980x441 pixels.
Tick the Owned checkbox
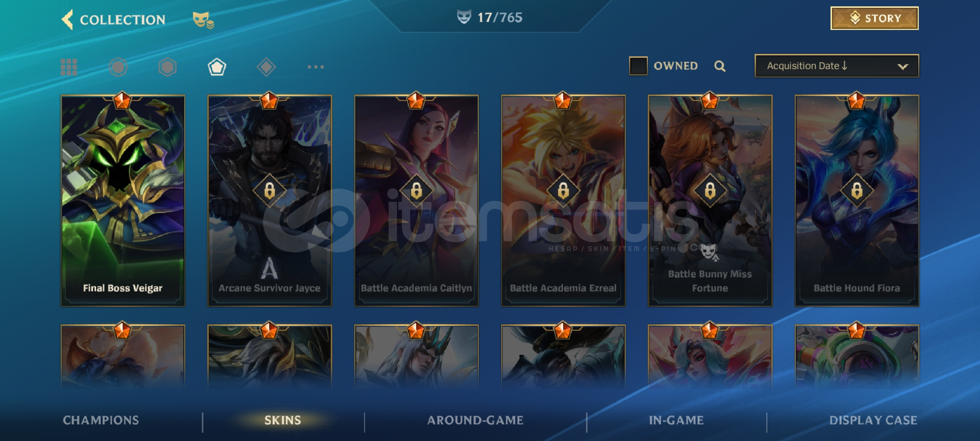638,66
